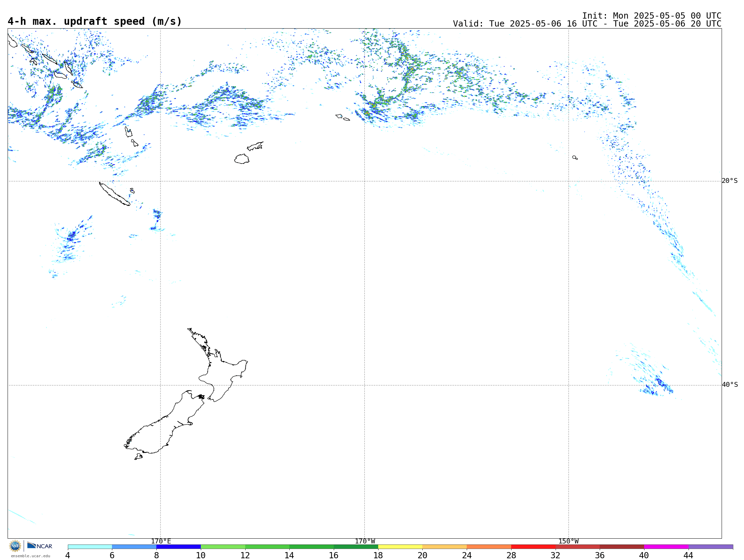This screenshot has height=560, width=744.
Task: Select the light green 10-12 color swatch
Action: [x=223, y=547]
